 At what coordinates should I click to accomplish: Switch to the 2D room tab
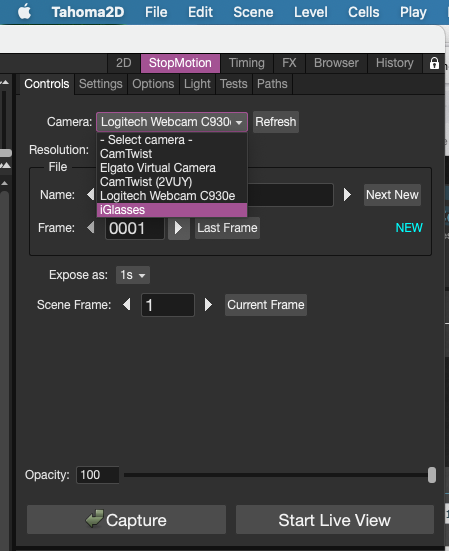124,63
